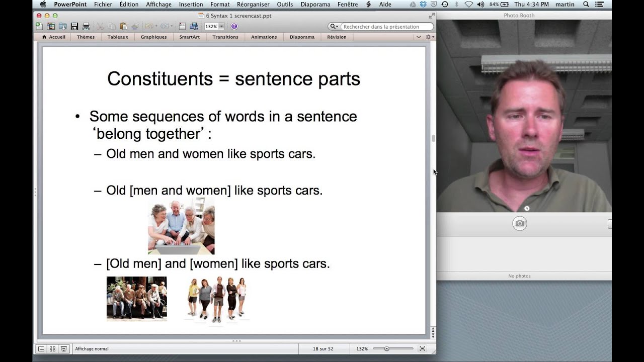Screen dimensions: 644x362
Task: Open the Toolbox icon in toolbar
Action: 182,26
